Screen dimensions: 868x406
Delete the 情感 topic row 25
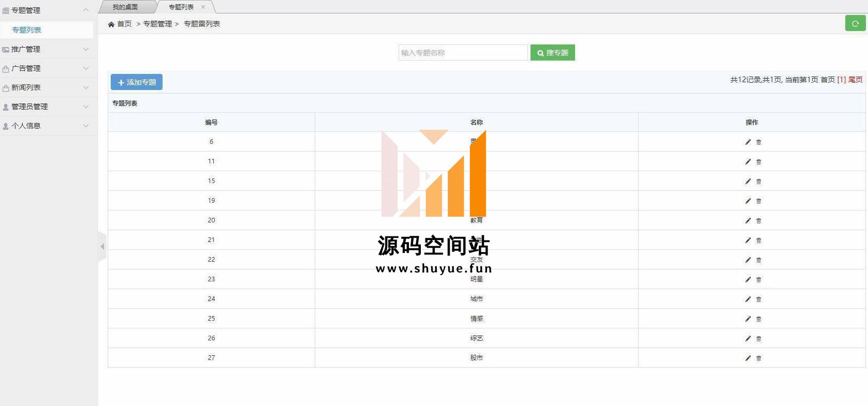pyautogui.click(x=759, y=319)
